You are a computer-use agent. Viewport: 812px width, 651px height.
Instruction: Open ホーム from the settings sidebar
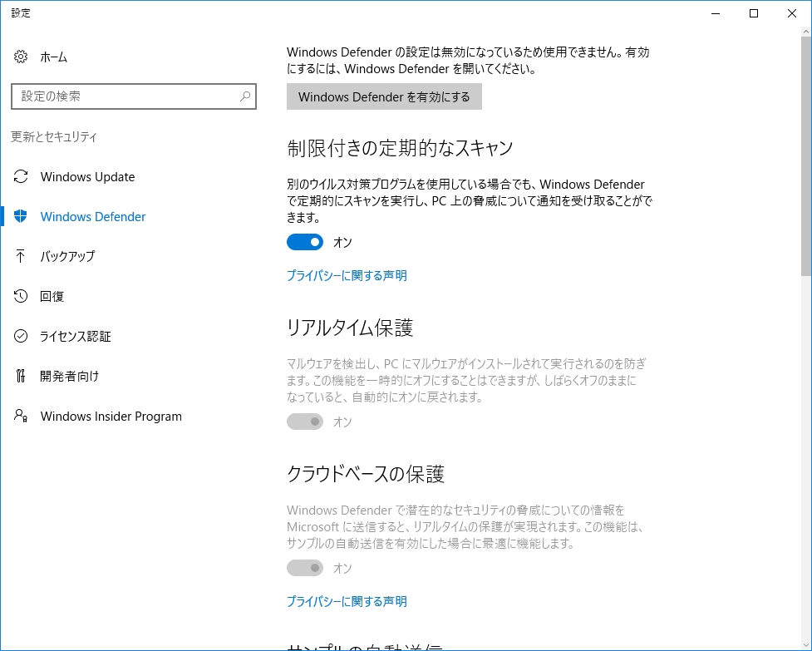click(x=53, y=57)
